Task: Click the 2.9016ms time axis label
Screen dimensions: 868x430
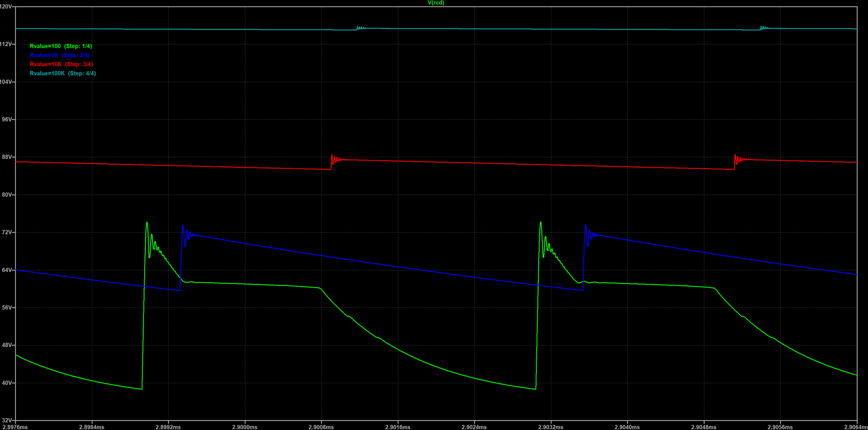Action: pyautogui.click(x=398, y=427)
